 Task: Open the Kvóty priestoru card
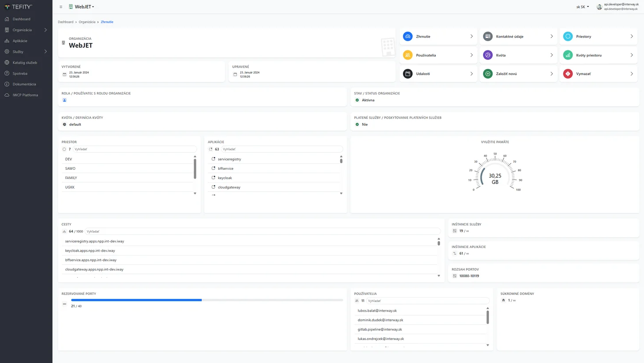[x=598, y=55]
